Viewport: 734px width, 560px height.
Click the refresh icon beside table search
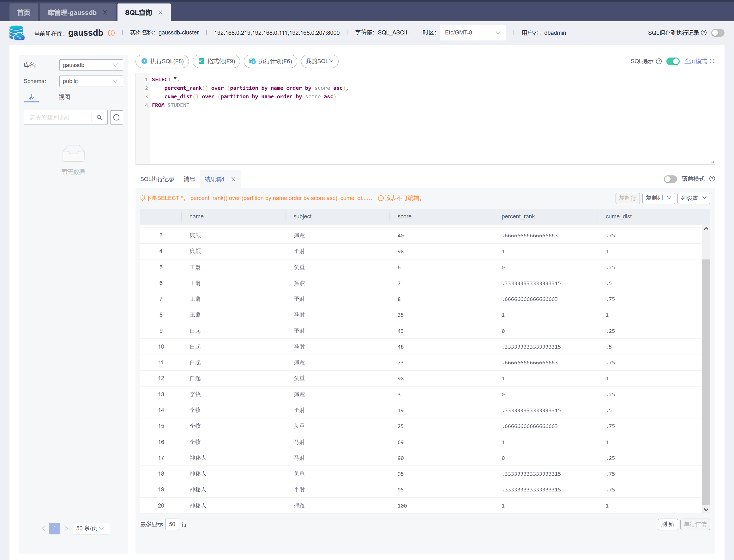click(116, 117)
